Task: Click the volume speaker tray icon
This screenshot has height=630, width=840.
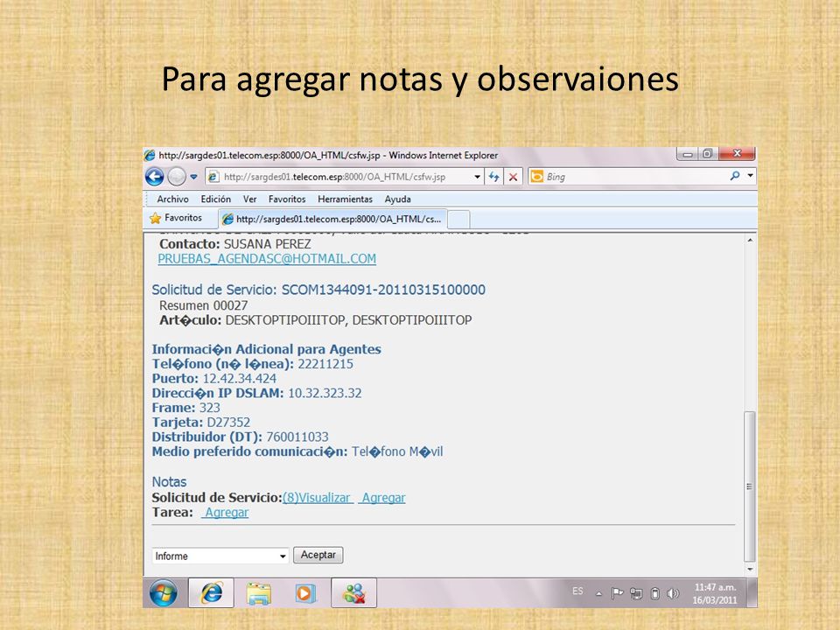Action: [673, 593]
